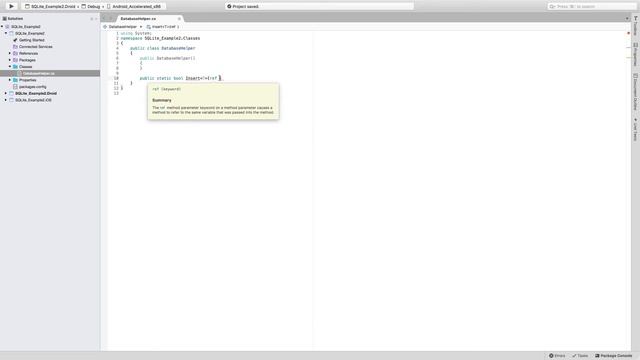The height and width of the screenshot is (360, 640).
Task: Run the project with the play button
Action: click(x=11, y=6)
